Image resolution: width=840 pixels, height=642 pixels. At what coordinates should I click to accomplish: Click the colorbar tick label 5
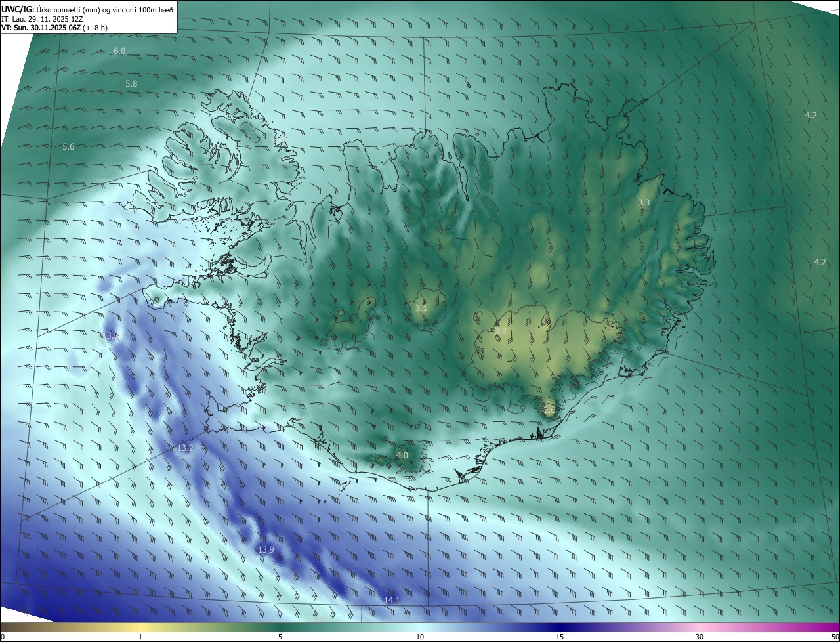click(x=280, y=637)
